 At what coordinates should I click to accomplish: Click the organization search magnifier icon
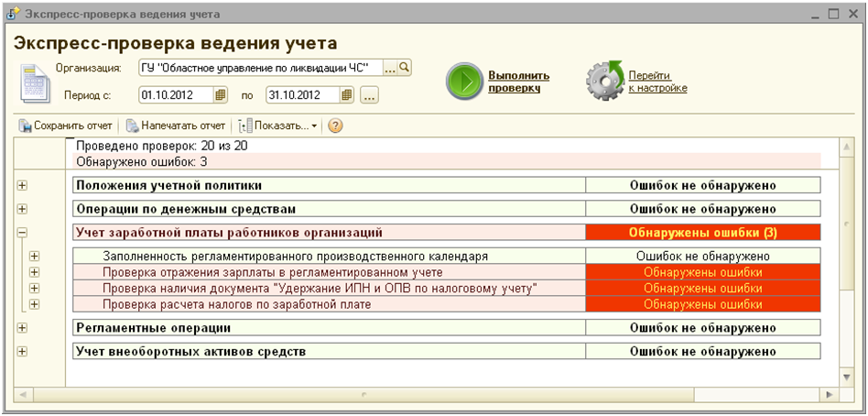404,68
